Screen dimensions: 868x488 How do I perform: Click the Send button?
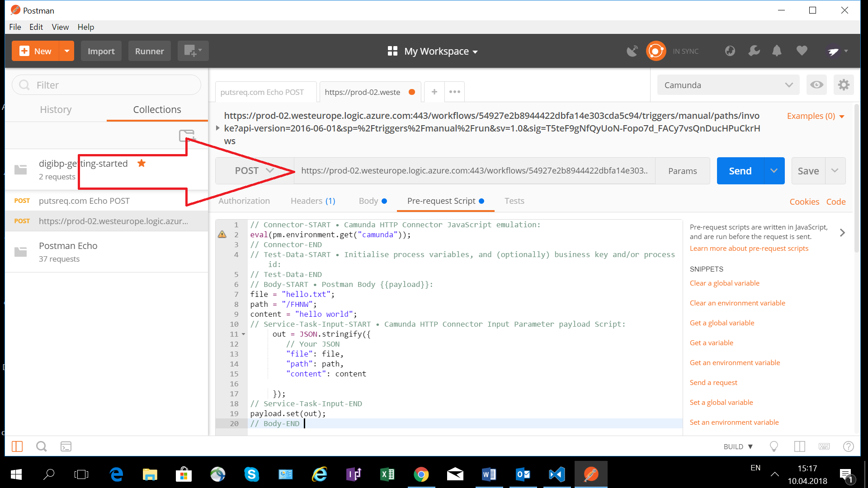coord(740,171)
